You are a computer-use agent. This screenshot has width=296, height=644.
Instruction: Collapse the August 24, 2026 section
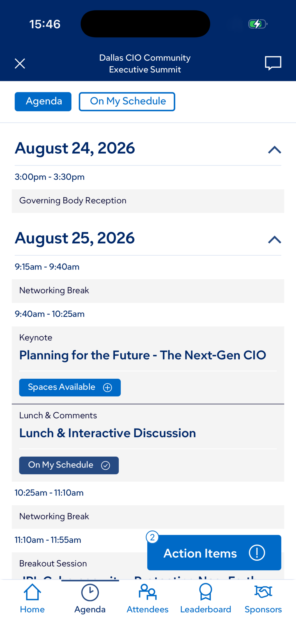click(x=275, y=150)
